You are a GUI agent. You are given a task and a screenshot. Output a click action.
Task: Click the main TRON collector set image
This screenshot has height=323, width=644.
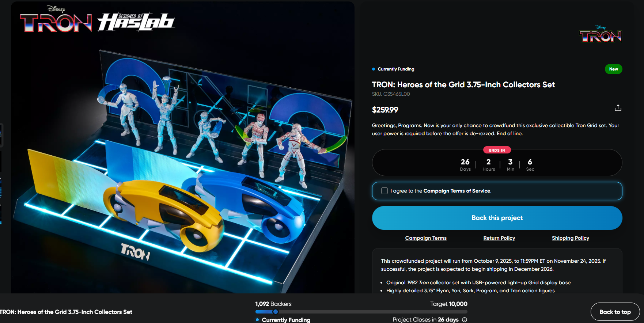(x=183, y=147)
